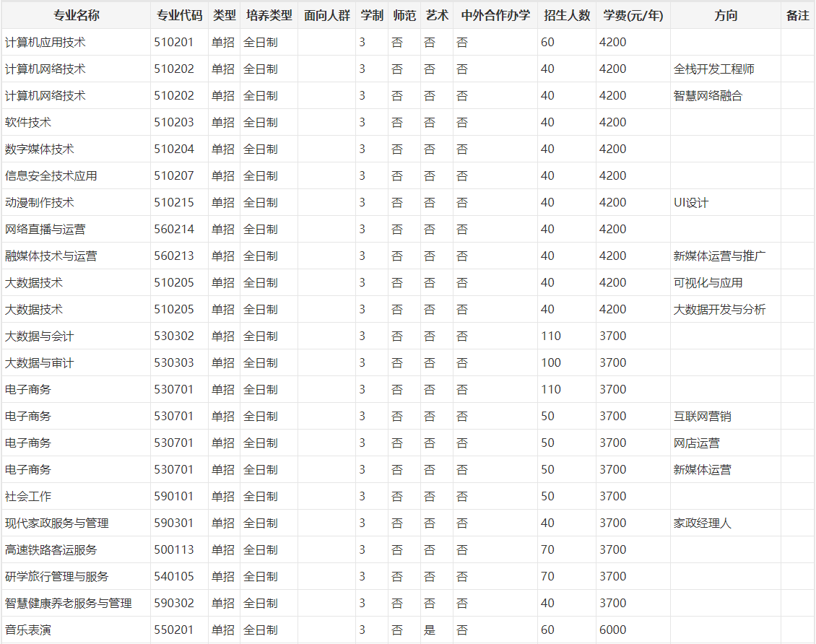Click the major code 510215

point(174,202)
